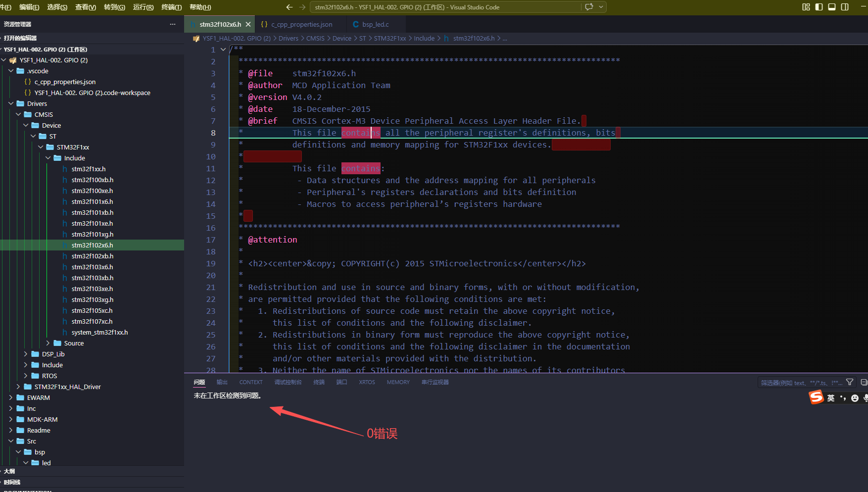Open 转到(G) menu
868x492 pixels.
point(114,7)
